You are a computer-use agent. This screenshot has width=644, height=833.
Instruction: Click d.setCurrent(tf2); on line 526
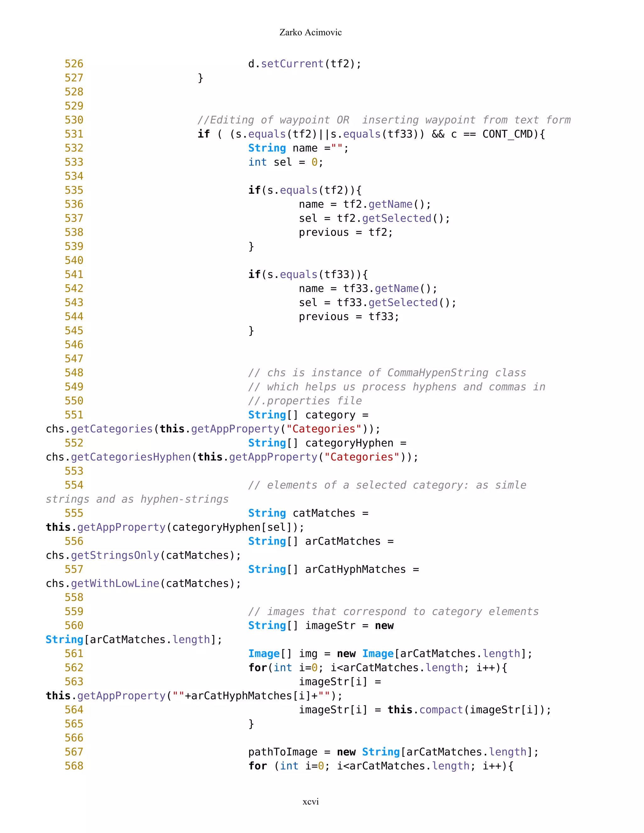(304, 64)
